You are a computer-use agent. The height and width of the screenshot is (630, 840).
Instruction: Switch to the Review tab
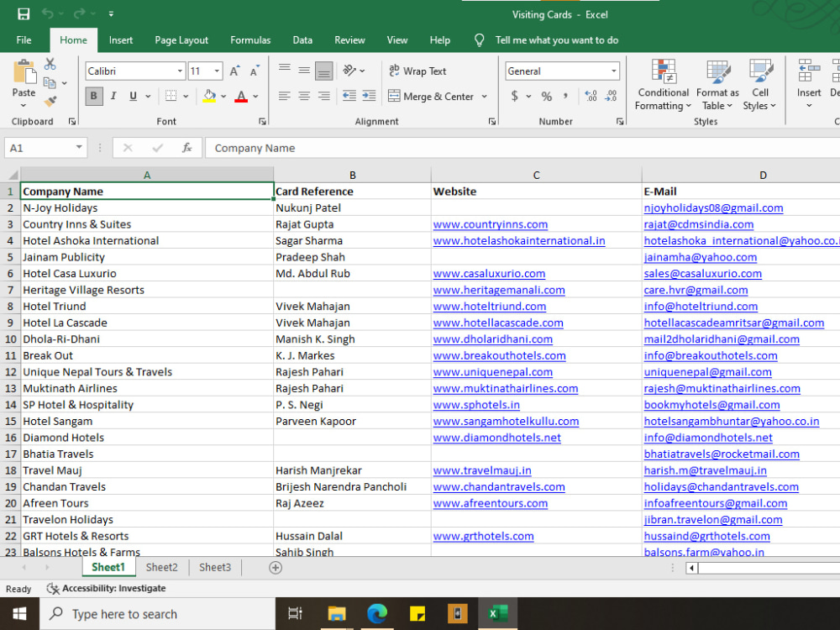pyautogui.click(x=349, y=40)
